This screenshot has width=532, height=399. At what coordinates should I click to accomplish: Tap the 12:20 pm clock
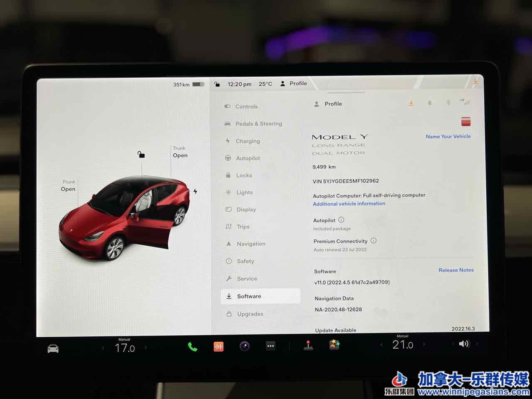pyautogui.click(x=239, y=84)
